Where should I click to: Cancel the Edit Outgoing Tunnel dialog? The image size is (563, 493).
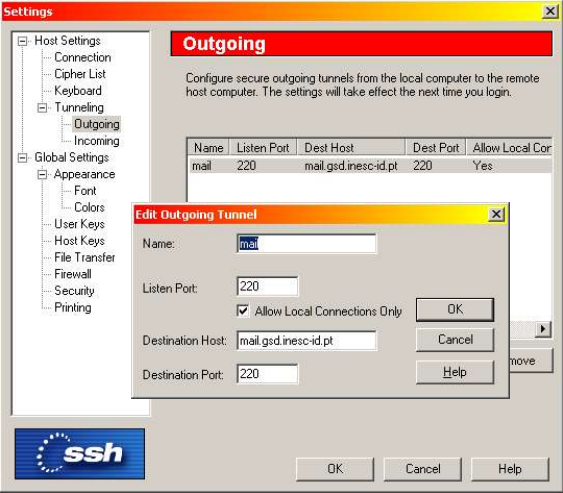click(455, 340)
